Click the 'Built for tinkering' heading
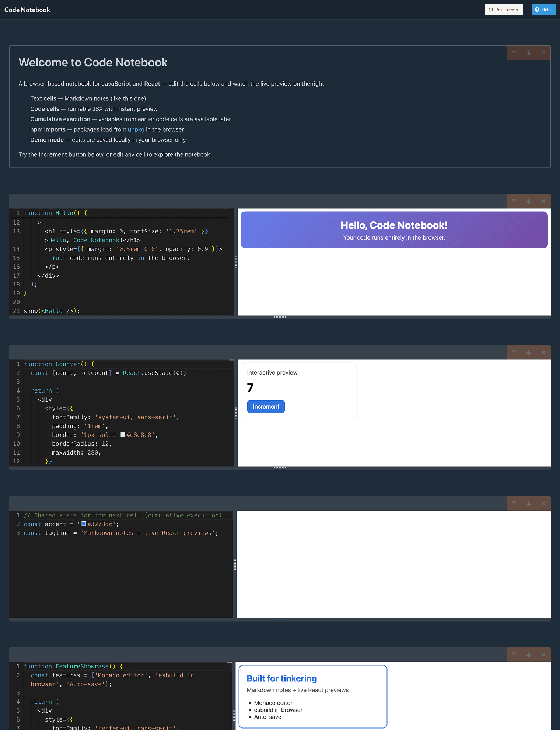560x730 pixels. pyautogui.click(x=282, y=678)
